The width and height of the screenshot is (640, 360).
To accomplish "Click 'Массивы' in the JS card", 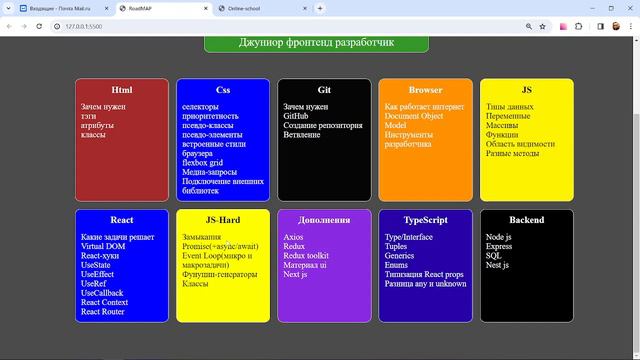I will 502,125.
